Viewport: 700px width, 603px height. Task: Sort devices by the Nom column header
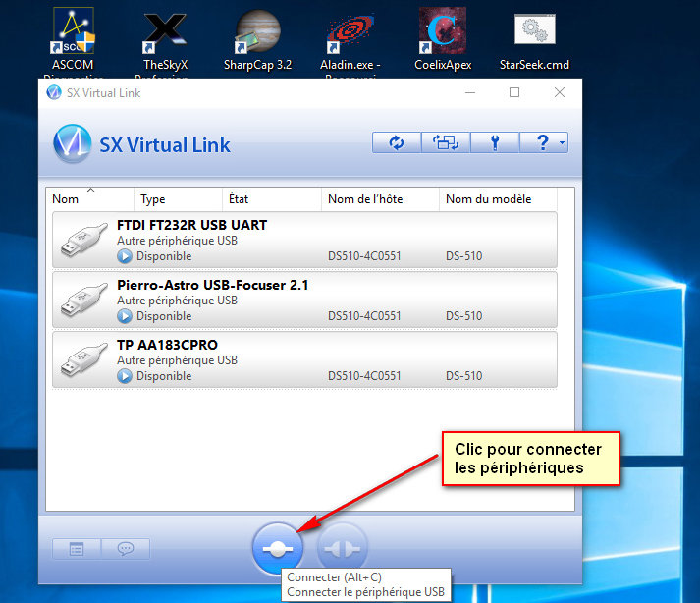tap(89, 199)
